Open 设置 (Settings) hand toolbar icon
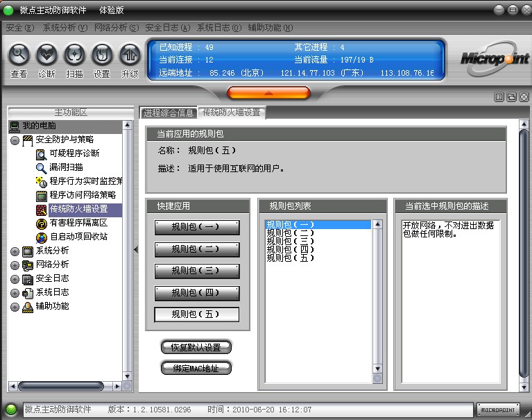 [102, 54]
